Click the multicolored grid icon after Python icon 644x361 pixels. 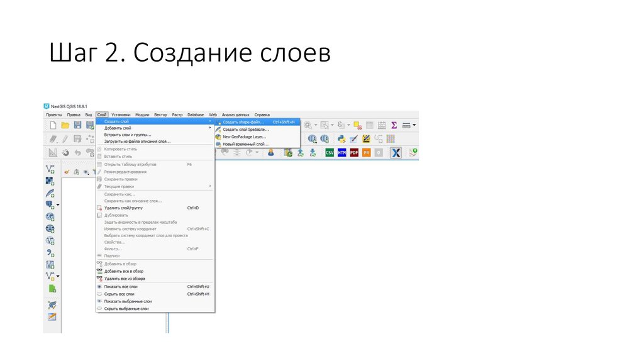(x=391, y=139)
